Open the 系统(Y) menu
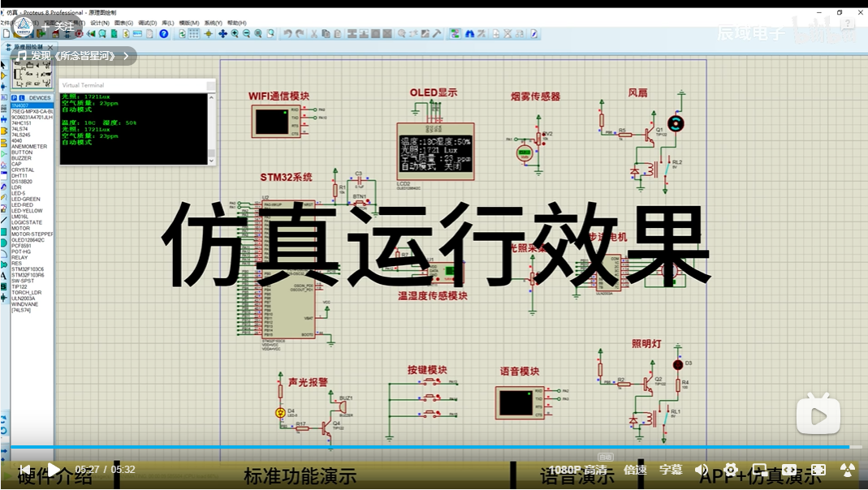 click(x=213, y=24)
